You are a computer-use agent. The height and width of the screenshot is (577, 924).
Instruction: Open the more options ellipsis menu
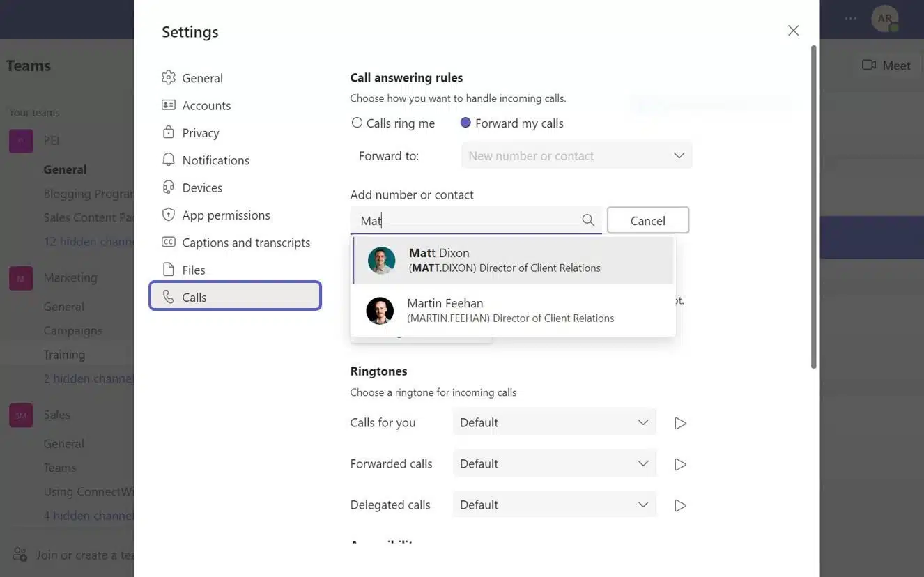click(851, 19)
